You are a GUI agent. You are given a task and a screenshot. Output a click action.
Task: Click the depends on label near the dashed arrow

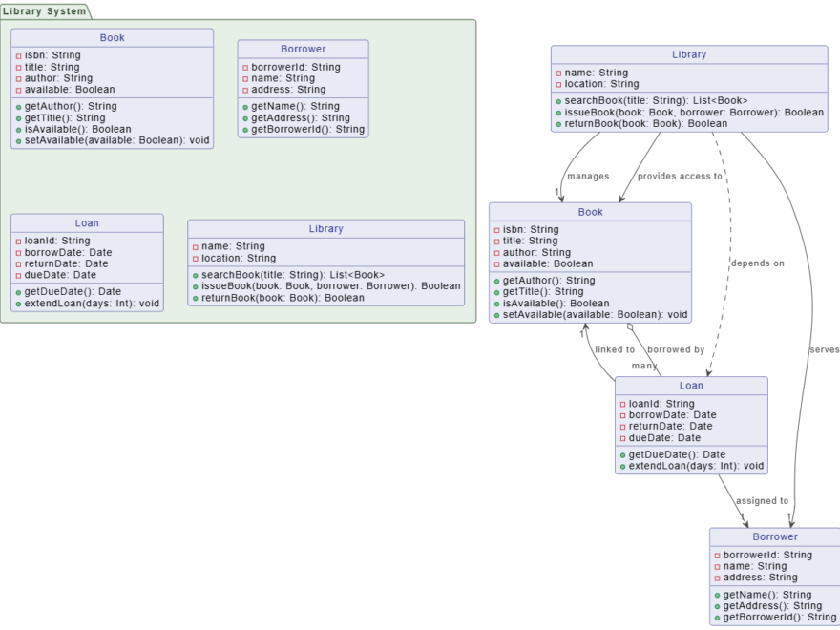pyautogui.click(x=757, y=262)
